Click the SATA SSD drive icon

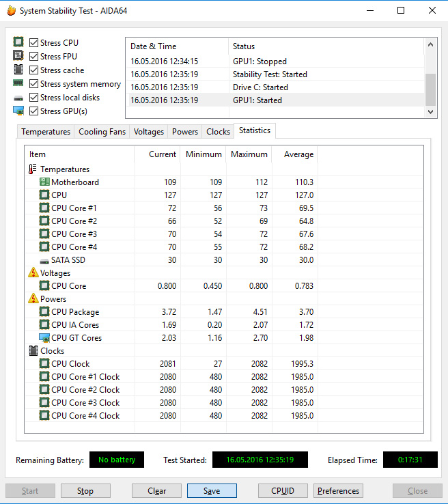pos(44,261)
